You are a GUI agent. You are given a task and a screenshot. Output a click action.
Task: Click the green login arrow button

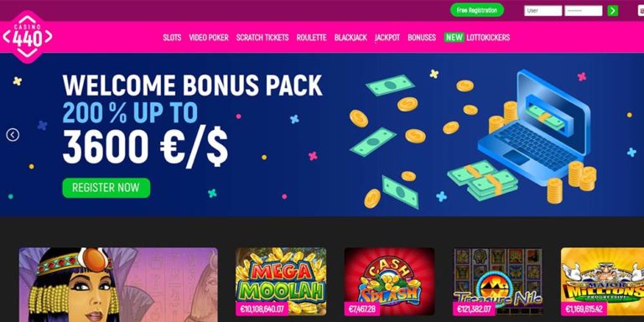[x=612, y=11]
